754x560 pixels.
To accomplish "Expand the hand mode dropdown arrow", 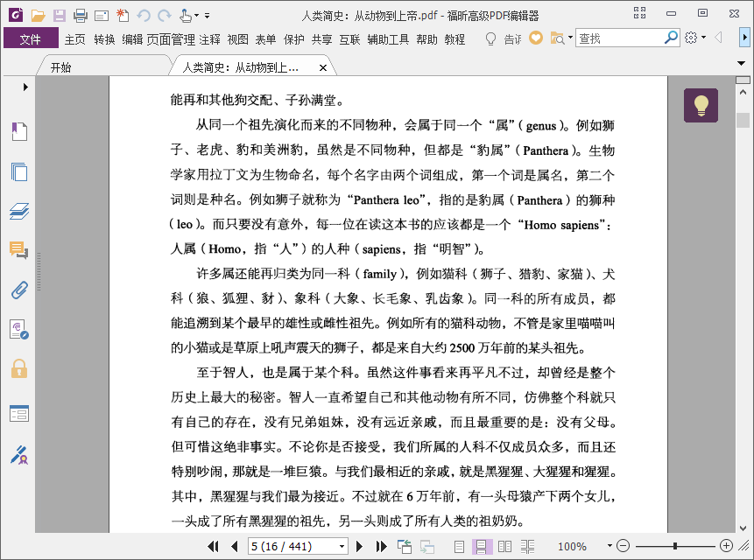I will click(196, 17).
